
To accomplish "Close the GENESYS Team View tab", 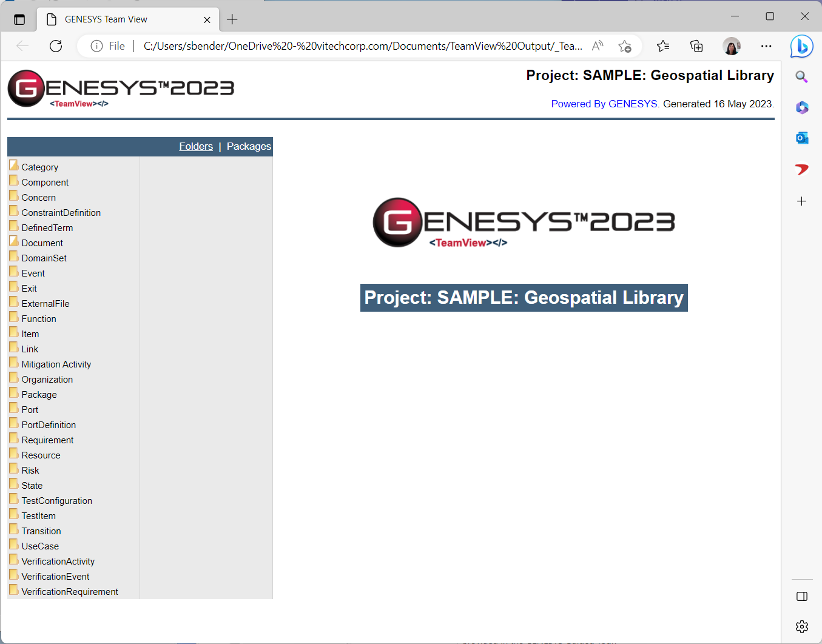I will pos(207,20).
